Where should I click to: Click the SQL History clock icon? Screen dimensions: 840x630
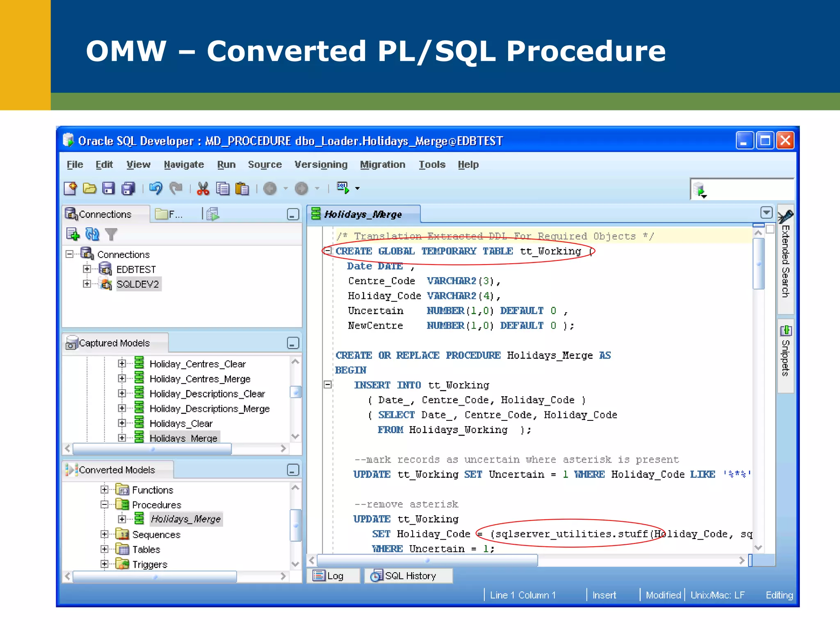click(376, 576)
